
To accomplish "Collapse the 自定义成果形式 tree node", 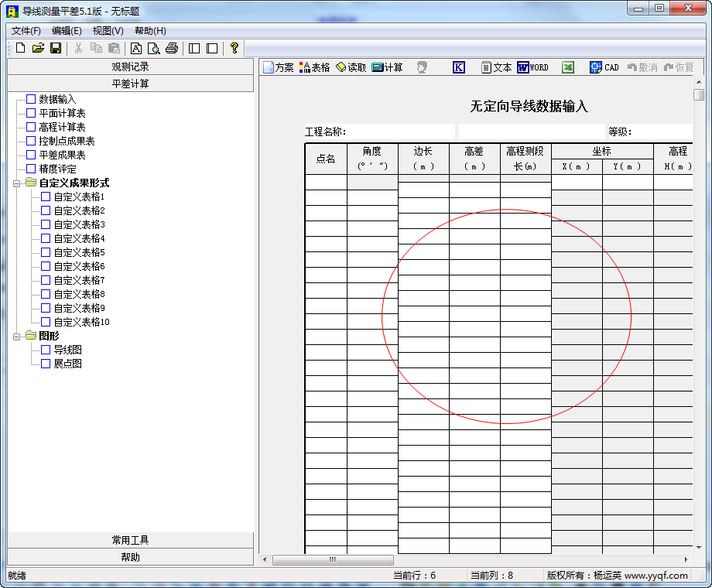I will (x=17, y=183).
